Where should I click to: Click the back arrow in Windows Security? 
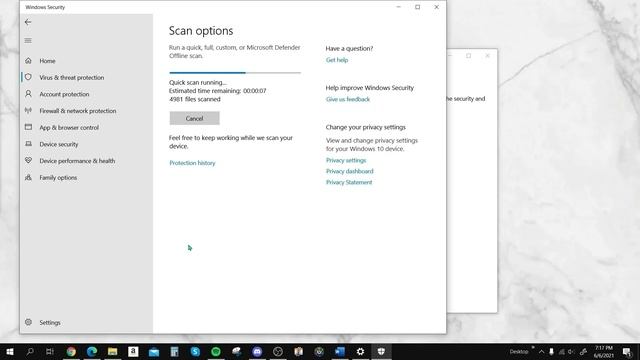[x=28, y=22]
